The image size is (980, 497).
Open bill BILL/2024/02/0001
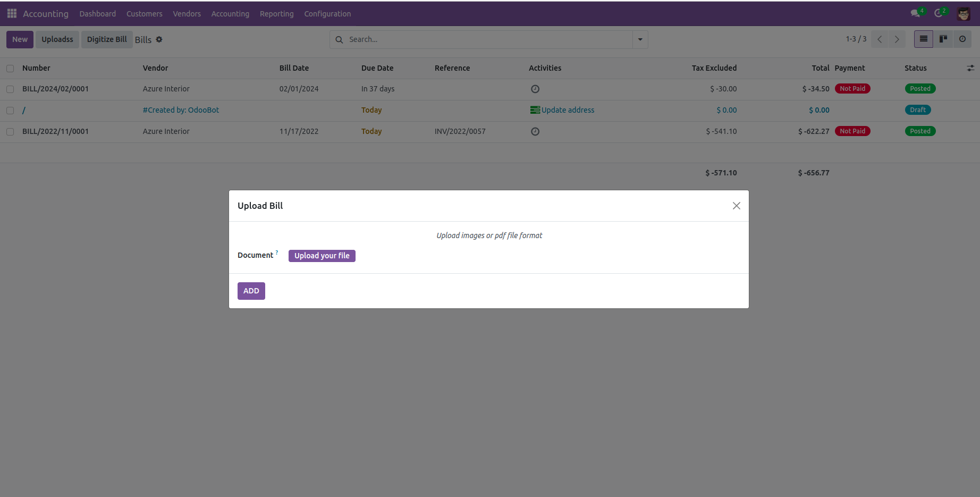tap(55, 89)
